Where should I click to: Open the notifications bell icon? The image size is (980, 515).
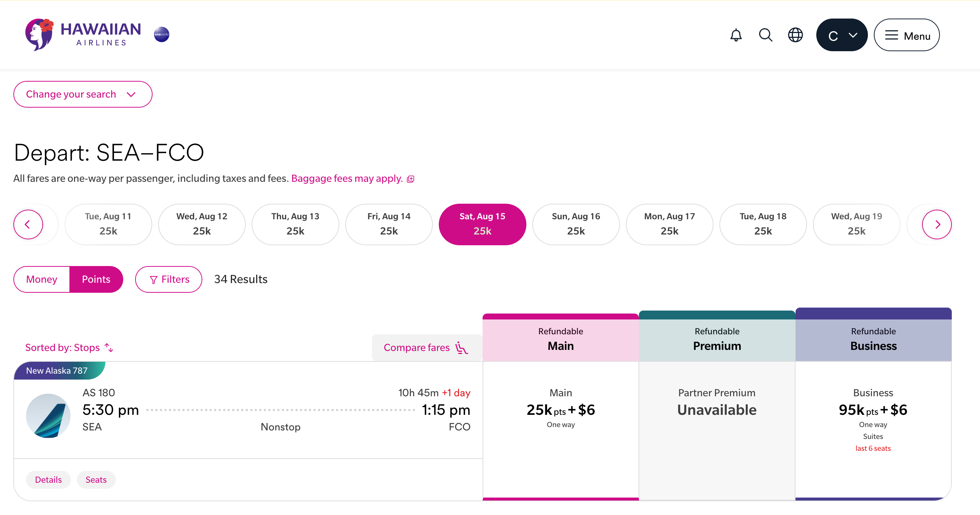click(736, 35)
